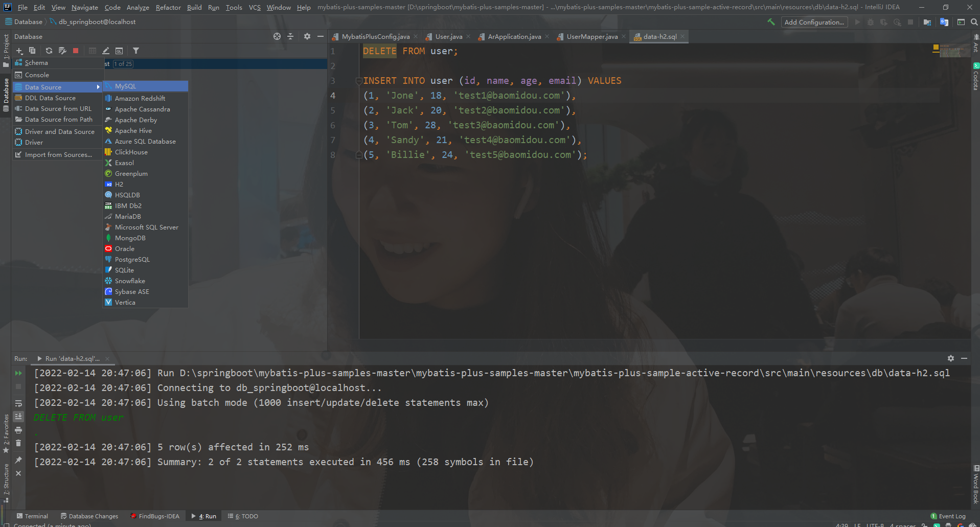This screenshot has height=527, width=980.
Task: Click the Edit Source pencil icon
Action: click(106, 51)
